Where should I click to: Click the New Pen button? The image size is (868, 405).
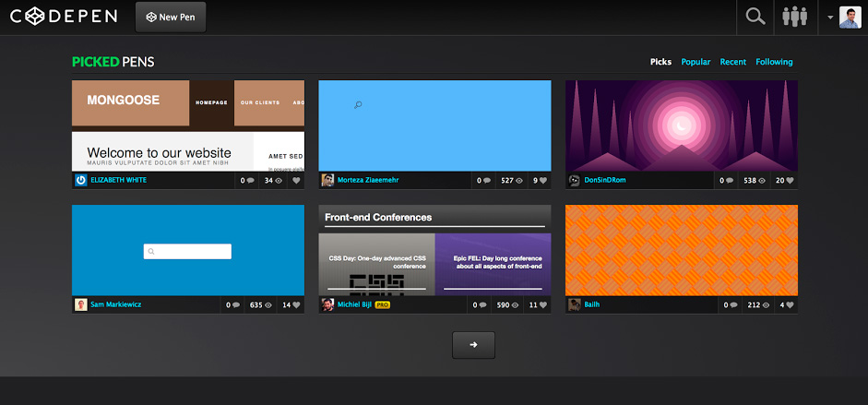click(171, 18)
